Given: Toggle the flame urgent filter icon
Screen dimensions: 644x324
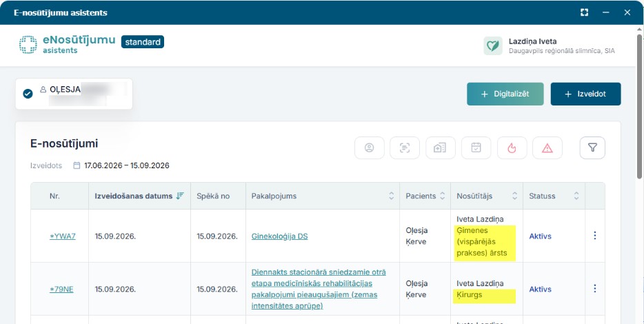Looking at the screenshot, I should coord(512,148).
